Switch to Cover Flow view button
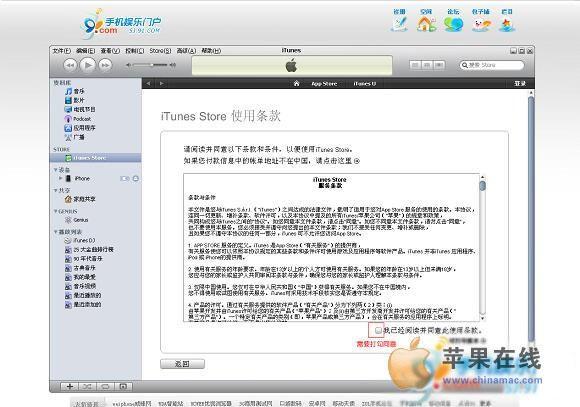Screen dimensions: 580x407 [x=439, y=65]
